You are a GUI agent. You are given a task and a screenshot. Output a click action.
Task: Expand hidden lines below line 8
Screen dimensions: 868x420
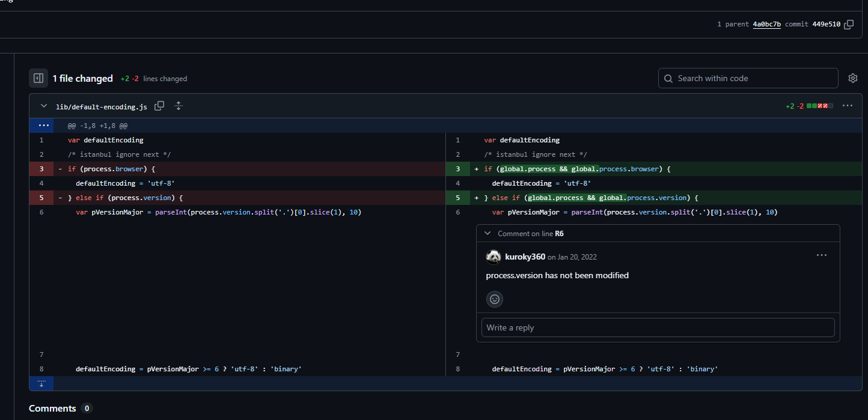point(41,383)
